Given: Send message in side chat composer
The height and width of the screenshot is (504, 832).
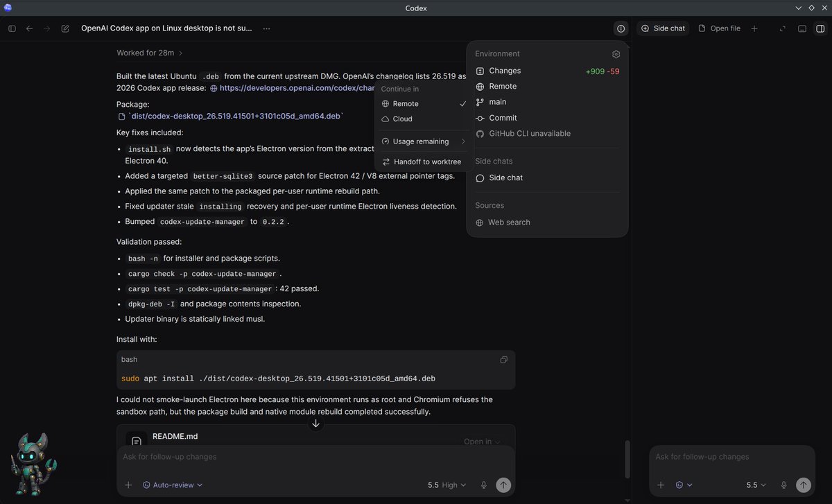Looking at the screenshot, I should [x=803, y=485].
